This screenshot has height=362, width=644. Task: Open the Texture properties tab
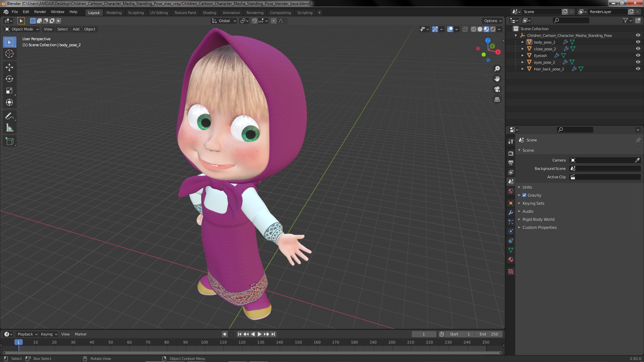point(511,271)
